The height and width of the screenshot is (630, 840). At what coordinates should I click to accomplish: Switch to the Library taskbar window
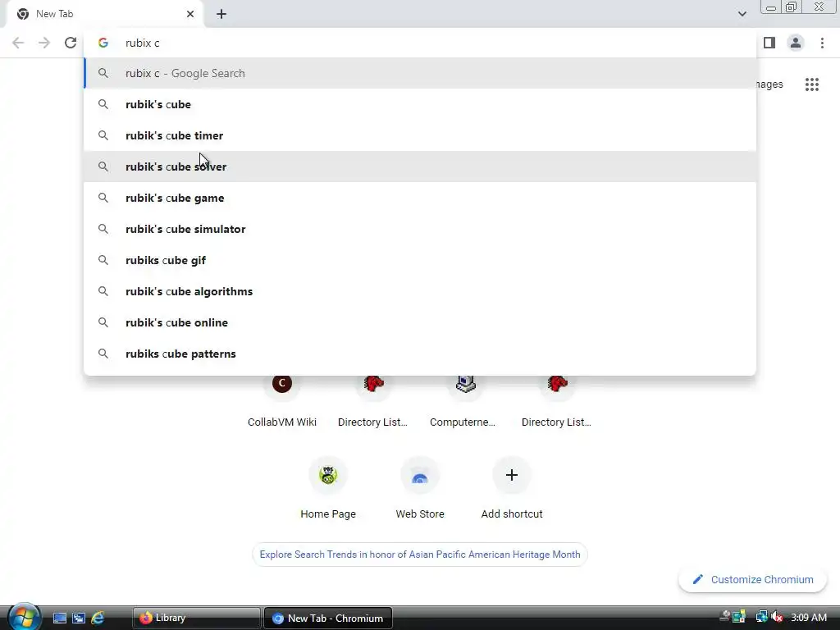(x=196, y=619)
